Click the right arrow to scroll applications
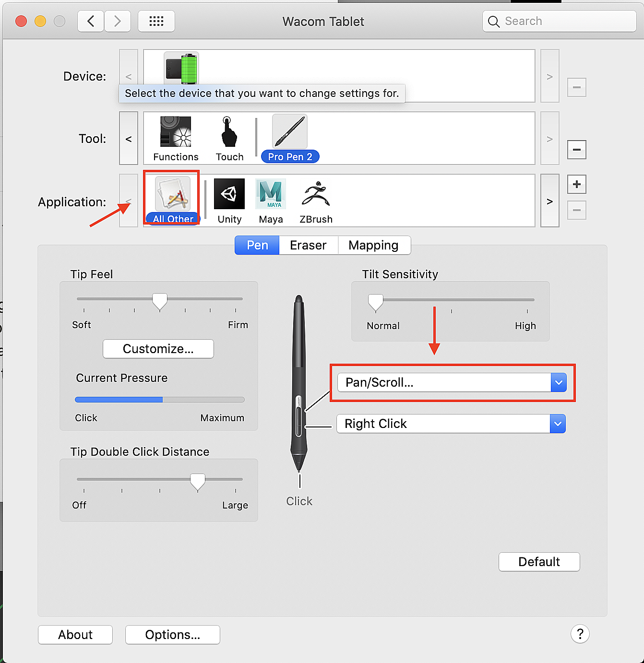This screenshot has width=644, height=663. point(549,201)
